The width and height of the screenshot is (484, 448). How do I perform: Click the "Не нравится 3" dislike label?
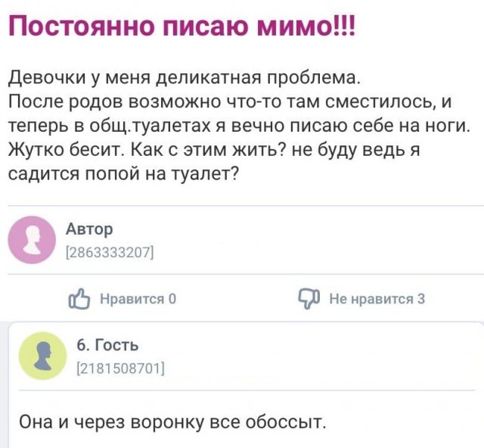(x=377, y=299)
